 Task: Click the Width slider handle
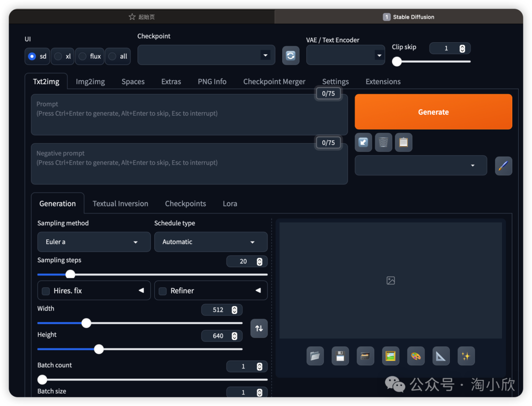point(87,323)
